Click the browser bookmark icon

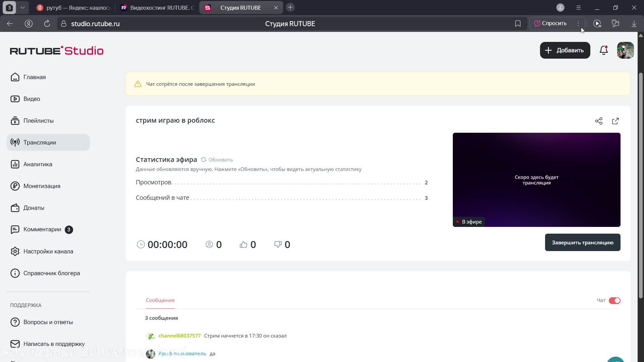tap(518, 23)
